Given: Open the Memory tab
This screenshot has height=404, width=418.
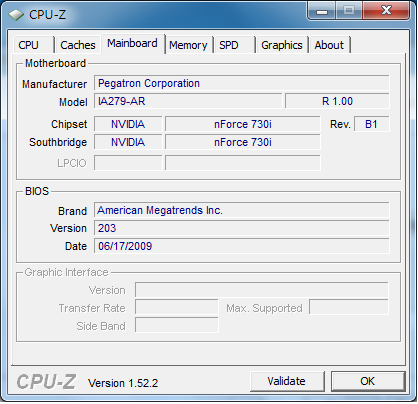Looking at the screenshot, I should click(x=188, y=45).
